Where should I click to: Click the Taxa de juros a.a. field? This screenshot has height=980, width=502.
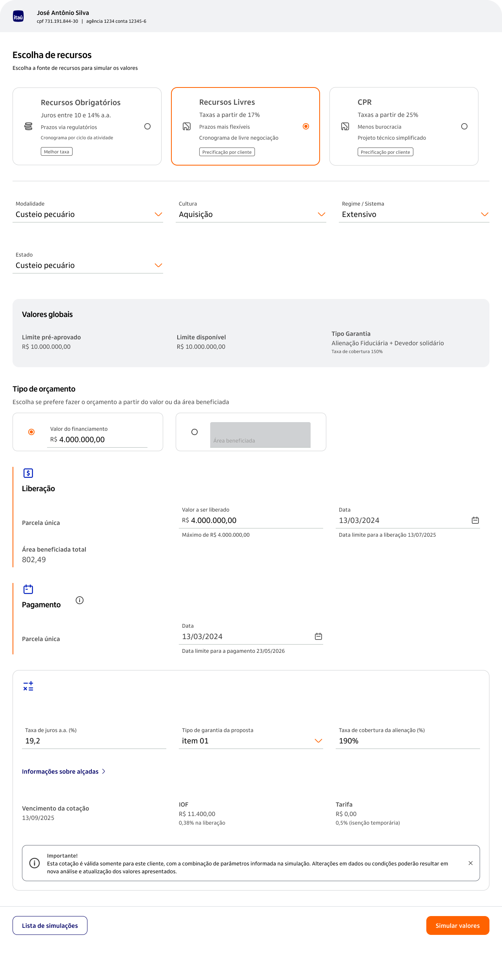[x=94, y=741]
